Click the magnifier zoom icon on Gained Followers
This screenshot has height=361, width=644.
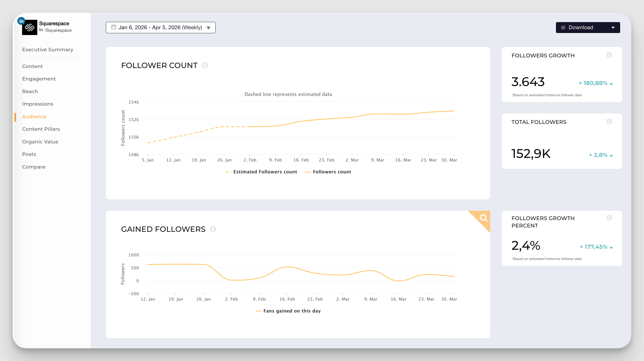pos(483,218)
